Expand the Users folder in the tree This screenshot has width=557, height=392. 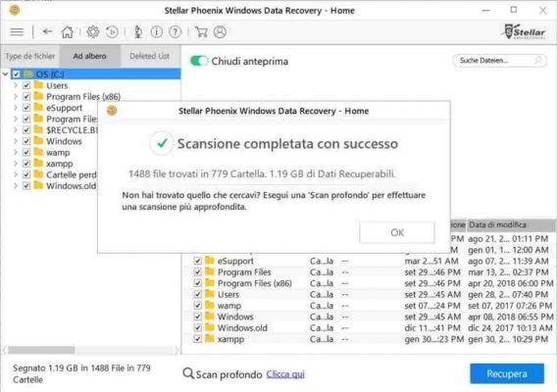16,85
